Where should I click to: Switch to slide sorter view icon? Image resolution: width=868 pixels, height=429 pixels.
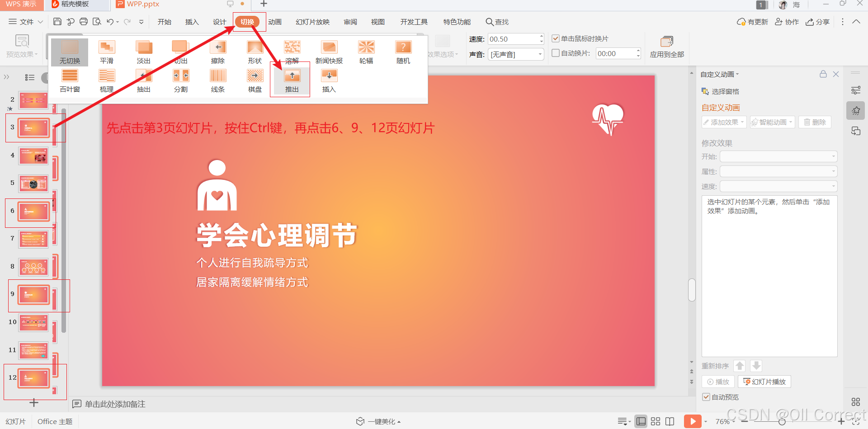click(x=656, y=421)
